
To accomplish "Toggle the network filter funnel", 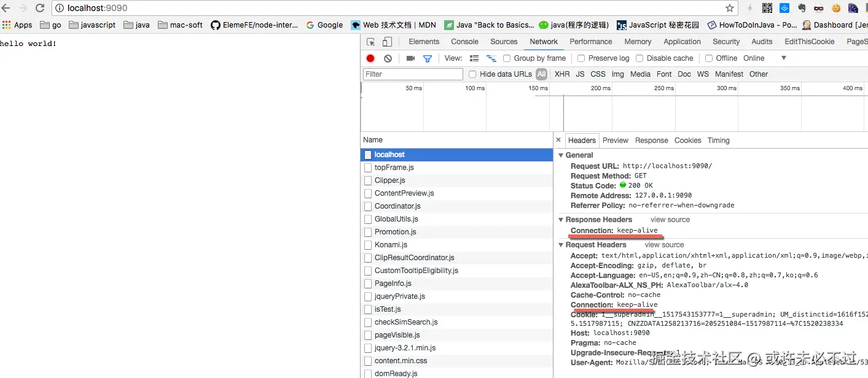I will (x=428, y=58).
